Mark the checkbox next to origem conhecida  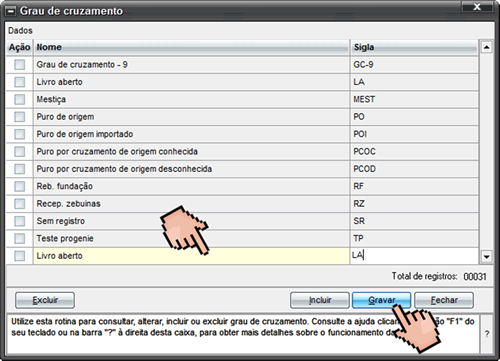[20, 151]
